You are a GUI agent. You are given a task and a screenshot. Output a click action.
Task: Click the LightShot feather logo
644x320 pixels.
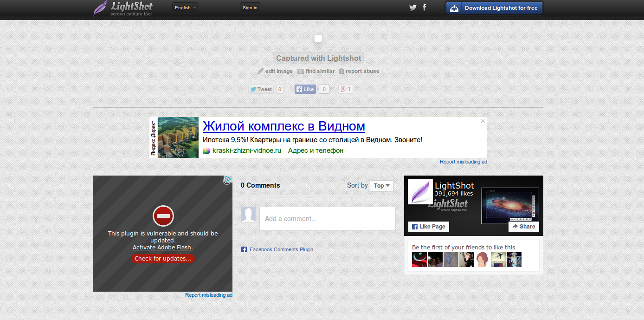tap(123, 8)
